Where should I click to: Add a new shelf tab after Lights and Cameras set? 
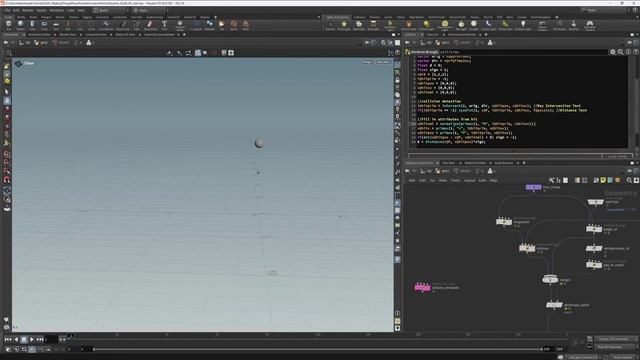pos(557,17)
